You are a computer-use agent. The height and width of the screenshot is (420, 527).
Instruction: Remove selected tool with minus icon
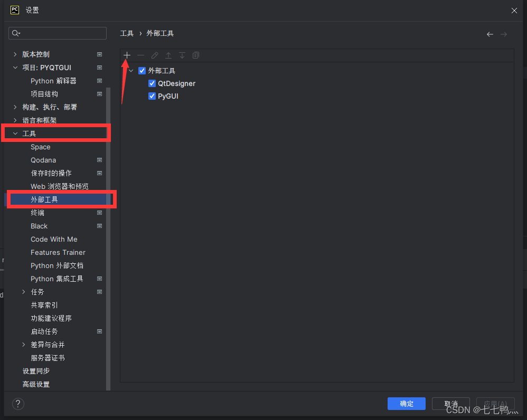tap(140, 55)
